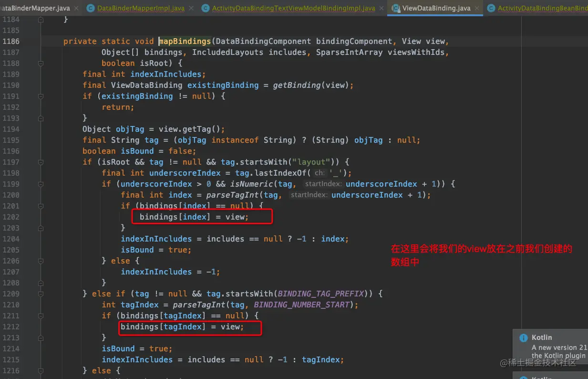
Task: Click the class icon on ActivityDataBindingTextViewModelBindingImpl.java tab
Action: click(205, 8)
